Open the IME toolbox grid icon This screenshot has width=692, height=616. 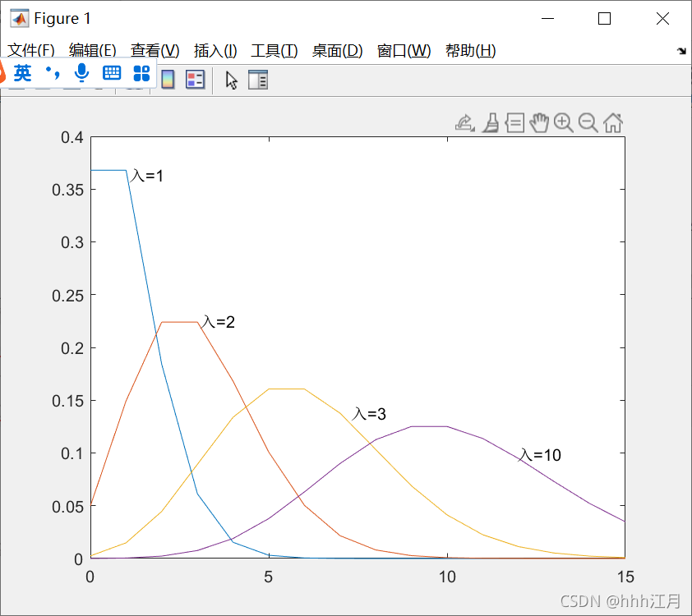(x=141, y=73)
